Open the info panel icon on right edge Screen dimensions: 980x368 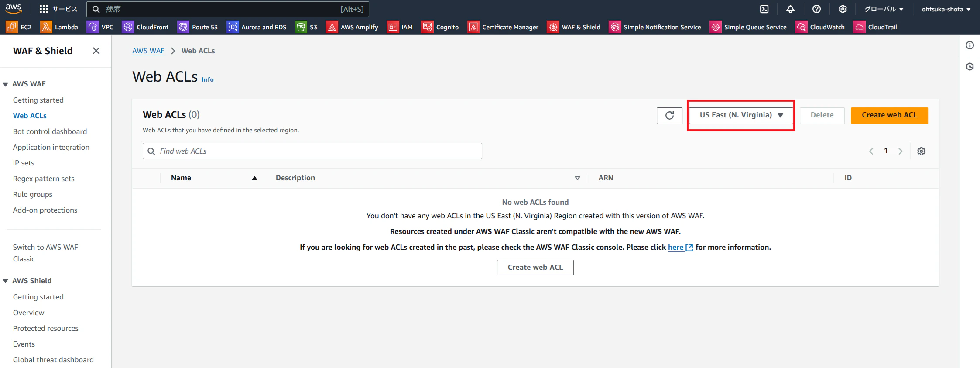pyautogui.click(x=970, y=45)
